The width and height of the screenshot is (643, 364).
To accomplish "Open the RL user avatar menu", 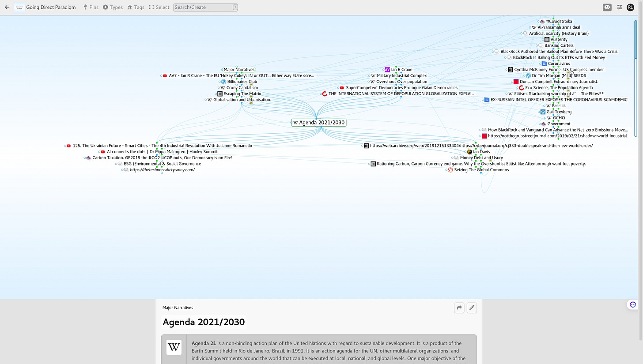I will pos(630,7).
